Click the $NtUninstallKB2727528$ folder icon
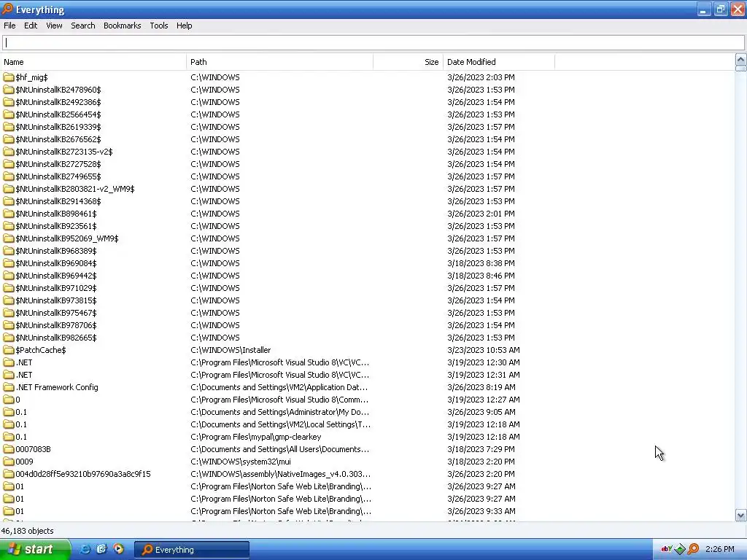747x560 pixels. [x=9, y=164]
